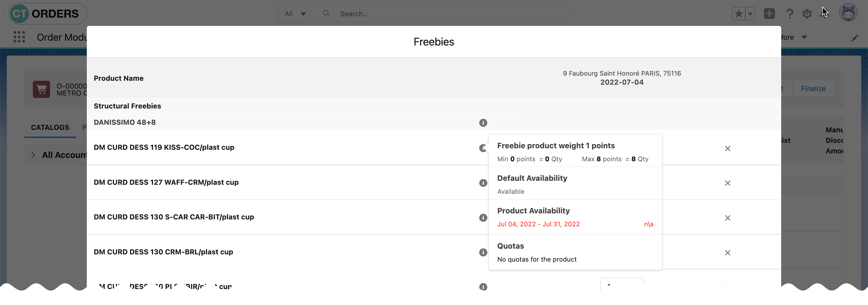Remove DM CURD DESS 127 WAFF-CRM row
The height and width of the screenshot is (305, 868).
[728, 183]
